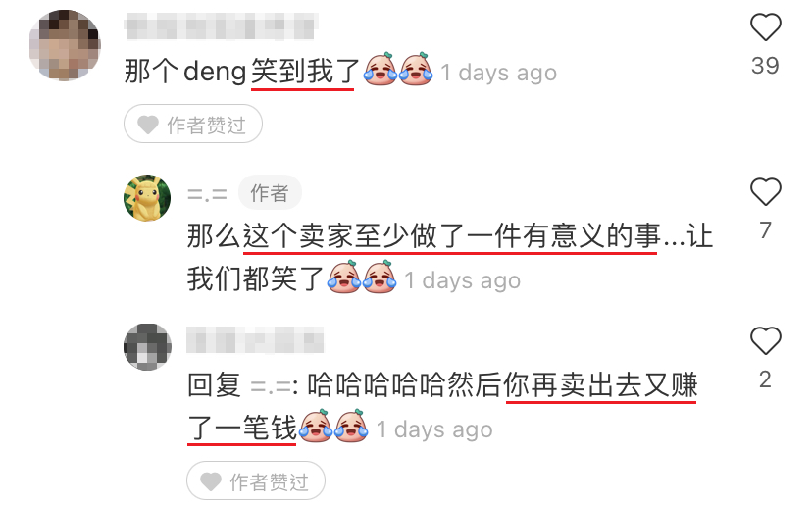This screenshot has height=505, width=812.
Task: Click the heart icon inside the first 作者赞过 badge
Action: [148, 125]
